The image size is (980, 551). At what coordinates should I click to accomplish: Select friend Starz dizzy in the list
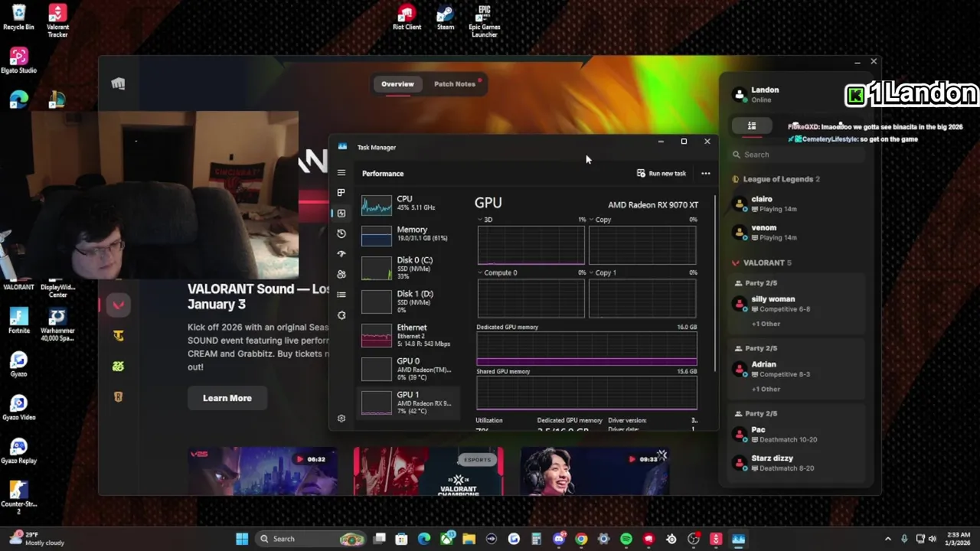(796, 463)
